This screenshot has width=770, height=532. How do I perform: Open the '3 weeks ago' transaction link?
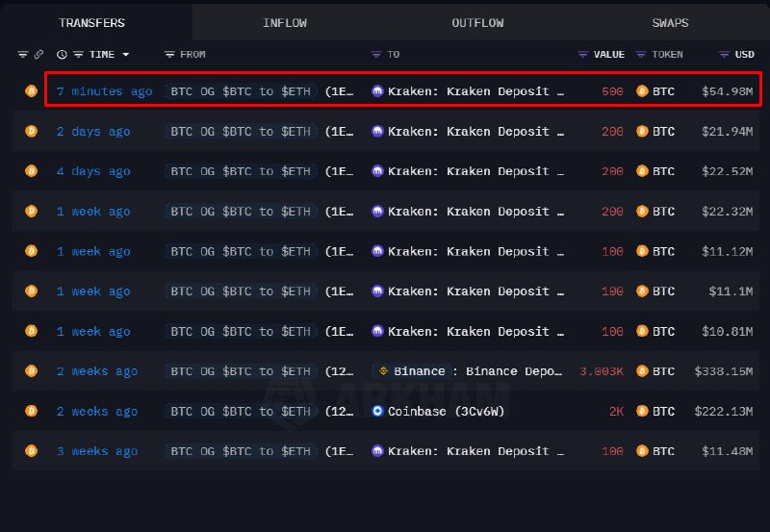click(97, 451)
